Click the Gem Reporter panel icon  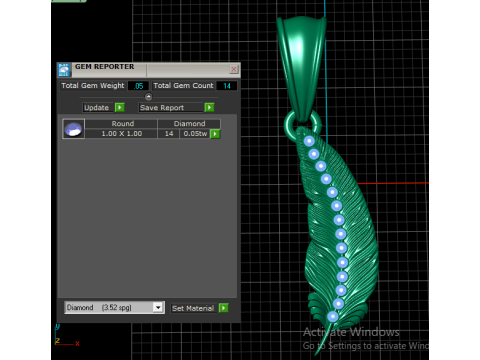pyautogui.click(x=64, y=70)
